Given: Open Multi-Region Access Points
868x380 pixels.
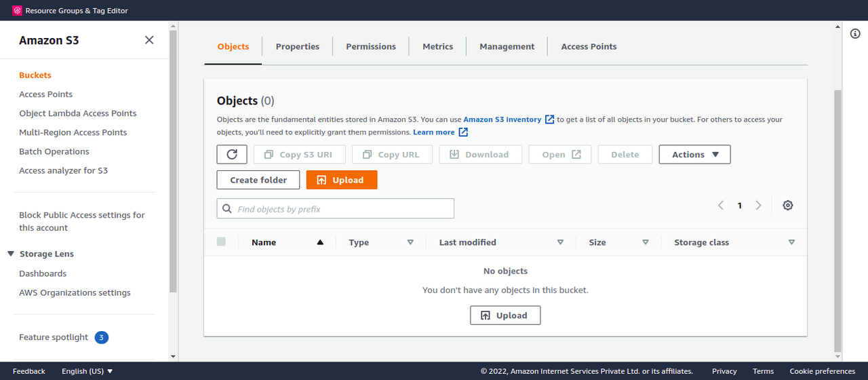Looking at the screenshot, I should click(73, 132).
